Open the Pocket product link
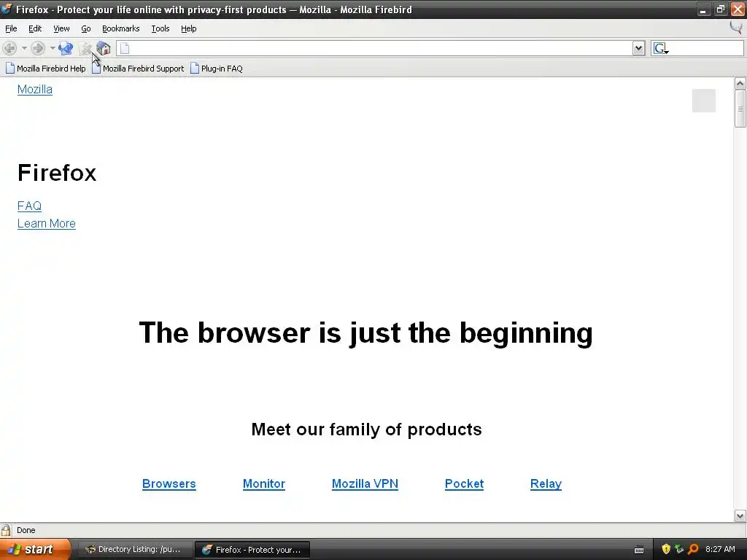The width and height of the screenshot is (747, 560). click(x=464, y=484)
